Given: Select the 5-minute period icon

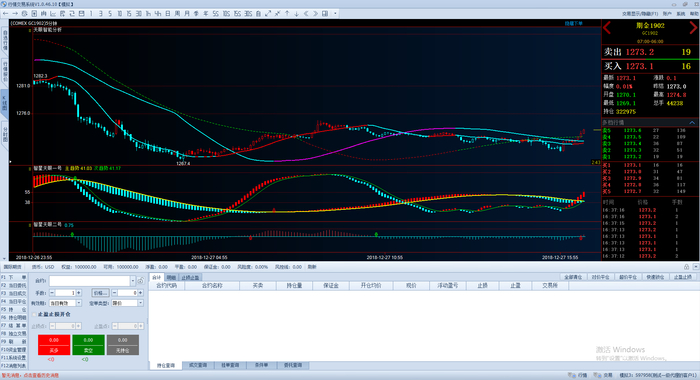Looking at the screenshot, I should click(110, 14).
